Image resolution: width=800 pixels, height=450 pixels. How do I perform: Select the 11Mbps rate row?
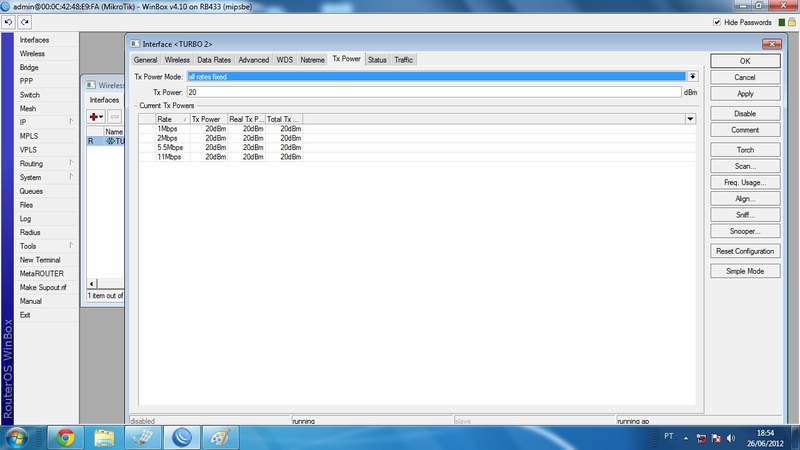click(417, 157)
